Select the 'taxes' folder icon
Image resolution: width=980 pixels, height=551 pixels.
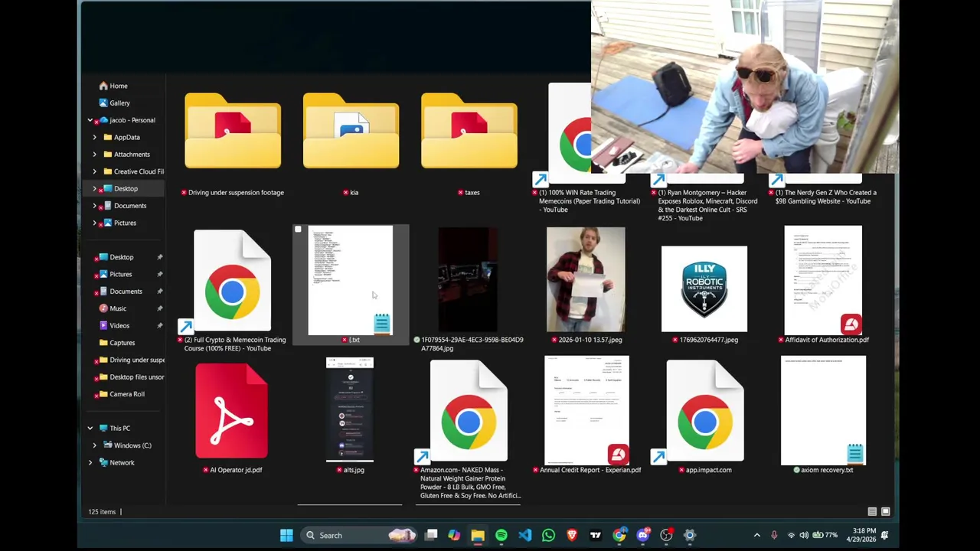[469, 132]
